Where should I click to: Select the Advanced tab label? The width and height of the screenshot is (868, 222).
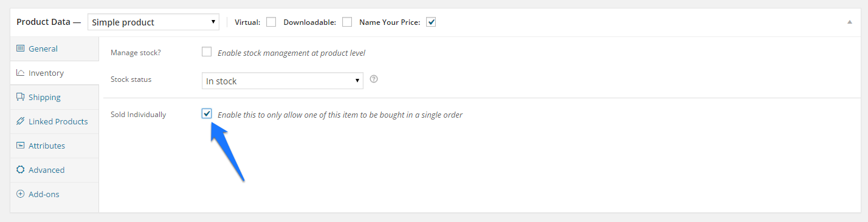coord(46,170)
